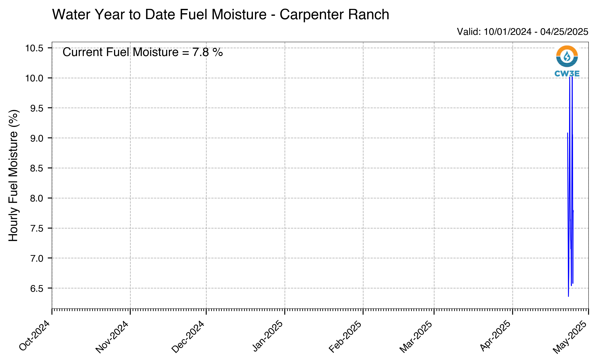Click the CW3E logo icon
The image size is (597, 364).
567,56
